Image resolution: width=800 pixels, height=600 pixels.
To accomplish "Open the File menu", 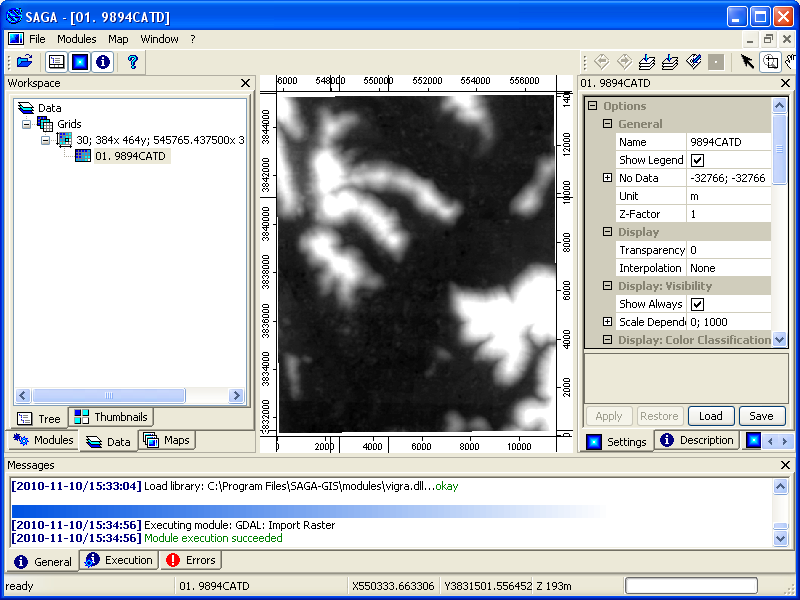I will click(37, 39).
